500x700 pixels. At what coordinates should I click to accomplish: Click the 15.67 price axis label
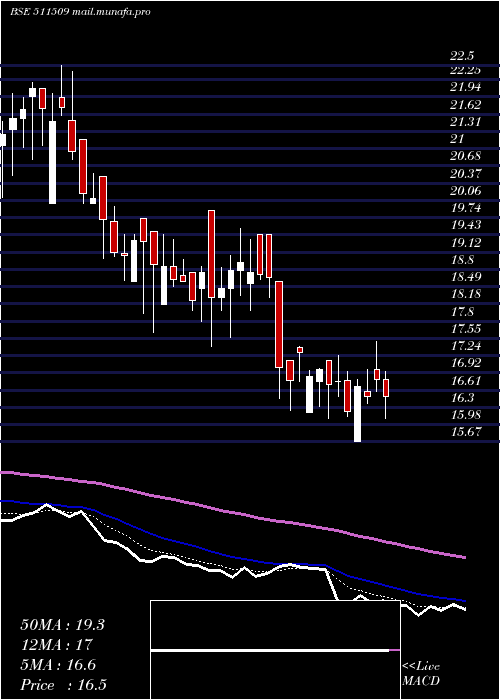(465, 432)
